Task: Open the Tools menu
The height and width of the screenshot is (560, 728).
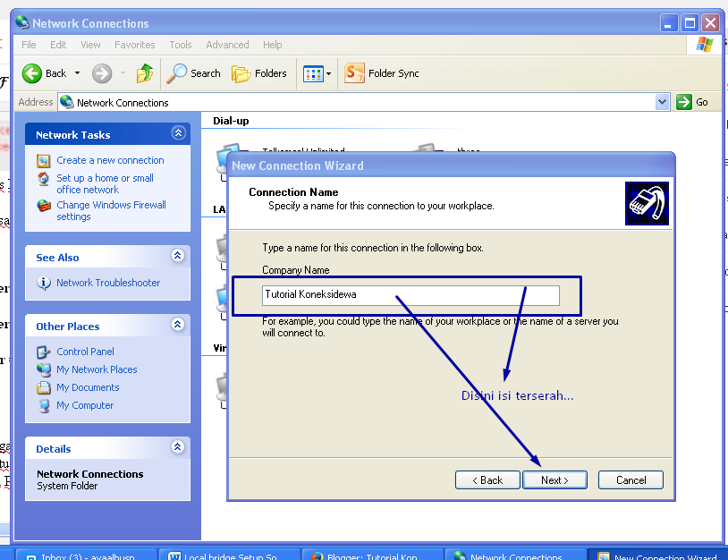Action: (x=180, y=45)
